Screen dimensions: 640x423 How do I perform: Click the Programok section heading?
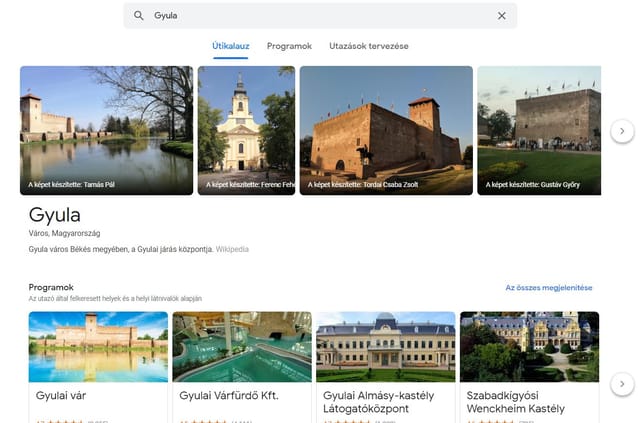(x=51, y=287)
